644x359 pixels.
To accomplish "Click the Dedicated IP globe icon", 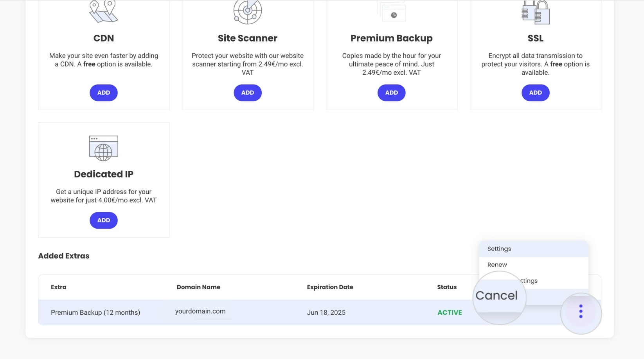I will coord(103,148).
